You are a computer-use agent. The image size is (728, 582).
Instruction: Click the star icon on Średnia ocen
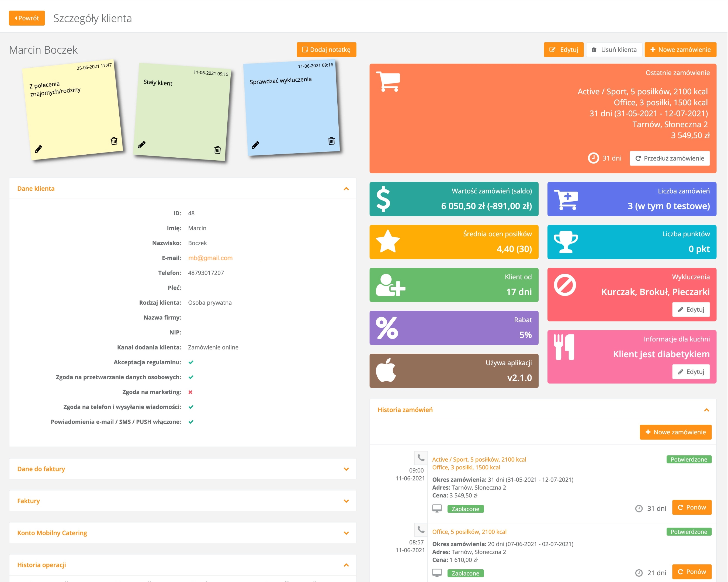(x=388, y=241)
